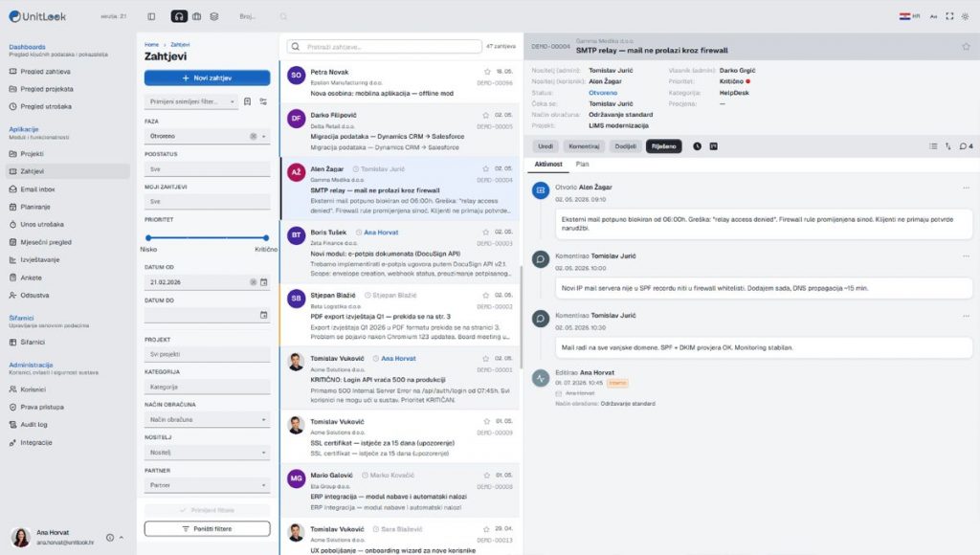Viewport: 980px width, 555px height.
Task: Toggle favorite star on SMTP relay ticket header
Action: (967, 46)
